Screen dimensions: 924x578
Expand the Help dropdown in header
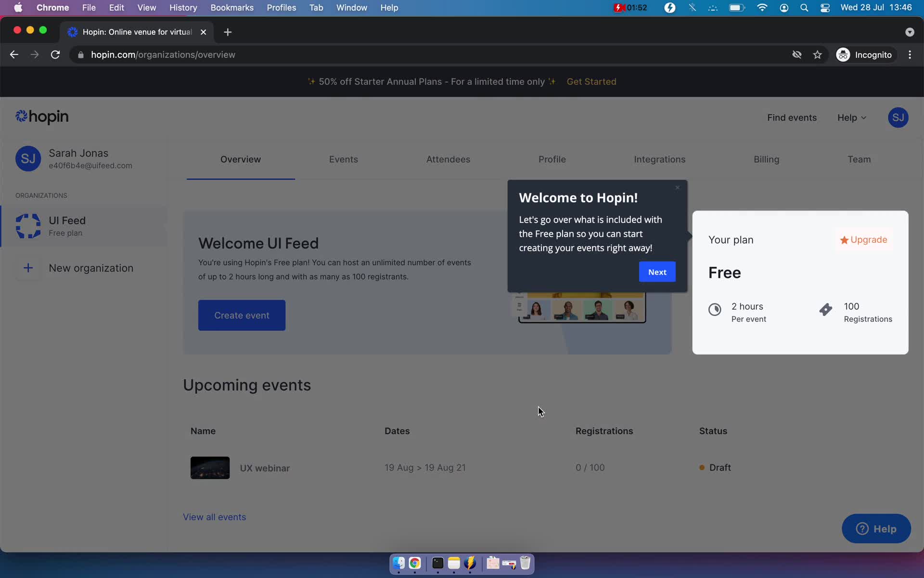coord(851,118)
